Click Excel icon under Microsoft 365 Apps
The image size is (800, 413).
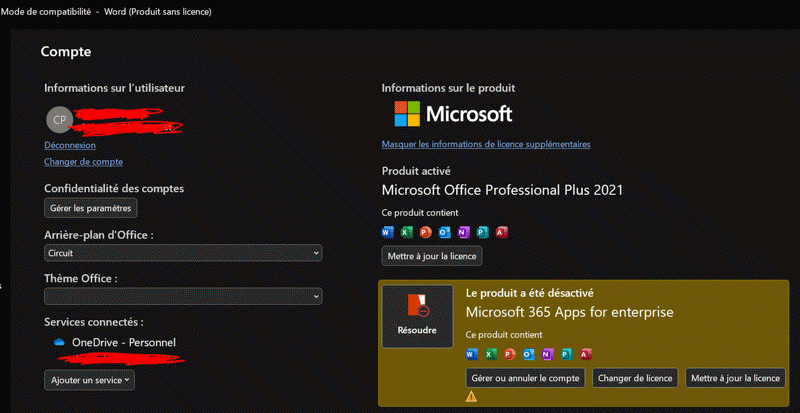click(491, 354)
